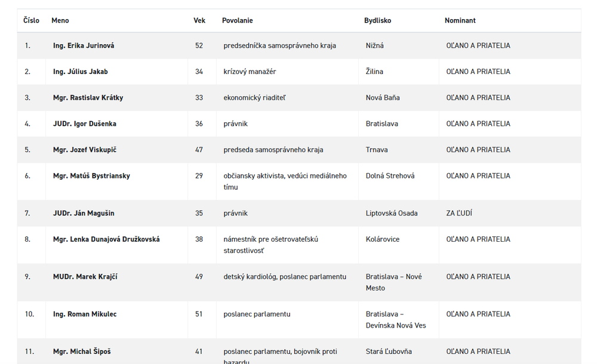Select candidate name Ing. Erika Jurinová
Viewport: 597px width, 364px height.
tap(84, 45)
